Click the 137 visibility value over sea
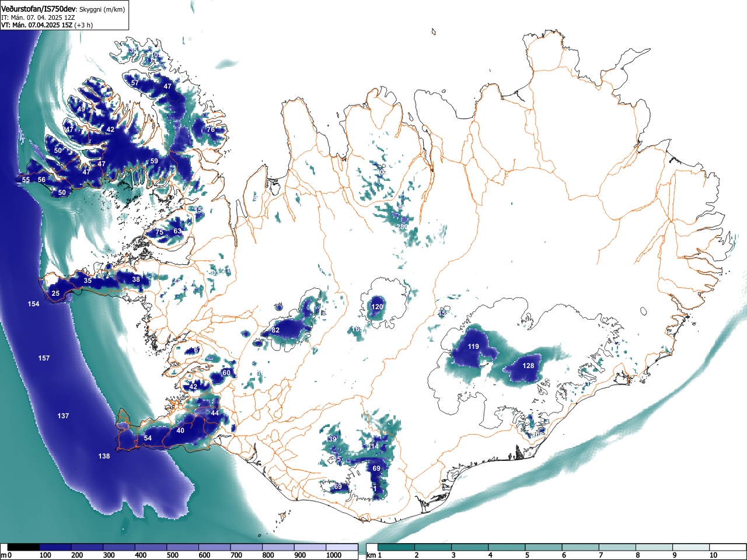Image resolution: width=747 pixels, height=560 pixels. coord(63,416)
